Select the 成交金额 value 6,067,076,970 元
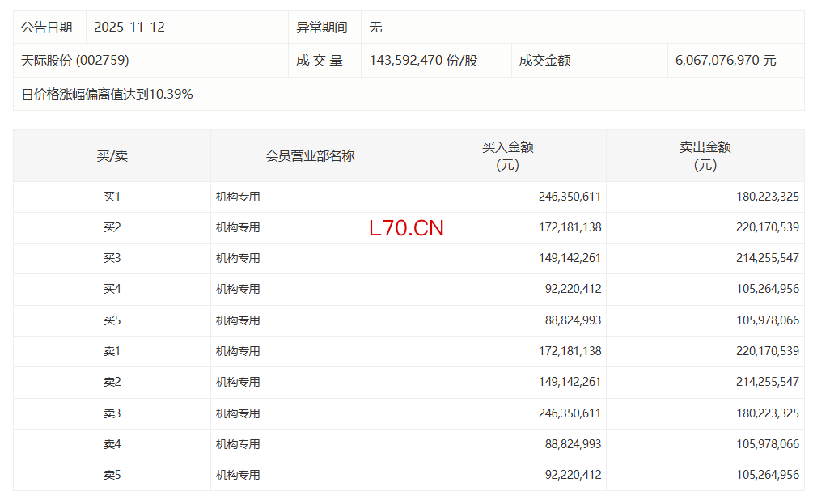The height and width of the screenshot is (504, 813). [726, 61]
